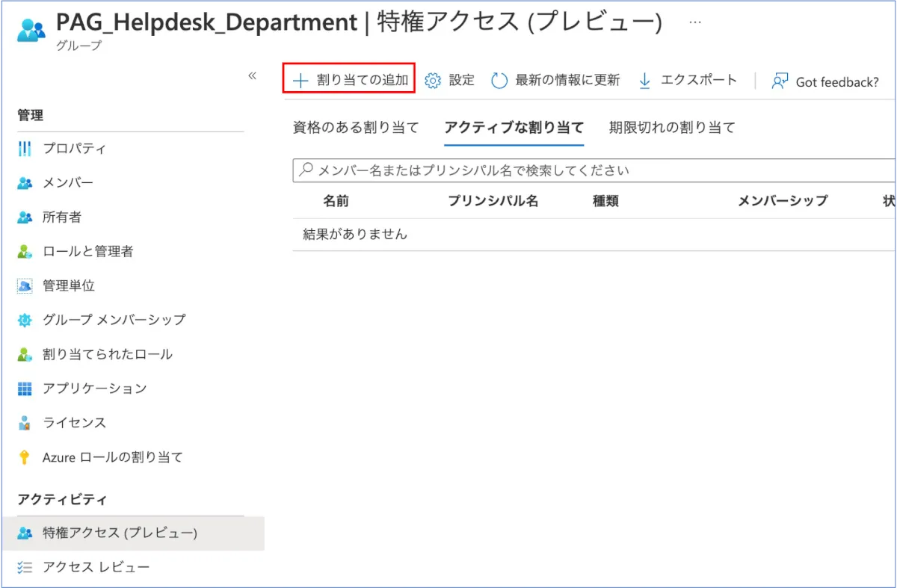Image resolution: width=897 pixels, height=588 pixels.
Task: Sort by the 名前 column header
Action: pos(336,201)
